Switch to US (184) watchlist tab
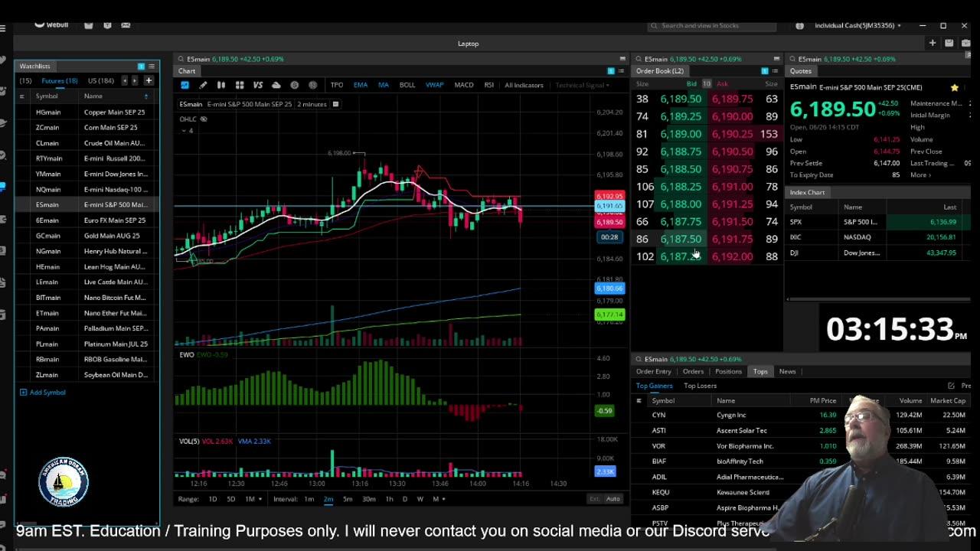 [101, 80]
